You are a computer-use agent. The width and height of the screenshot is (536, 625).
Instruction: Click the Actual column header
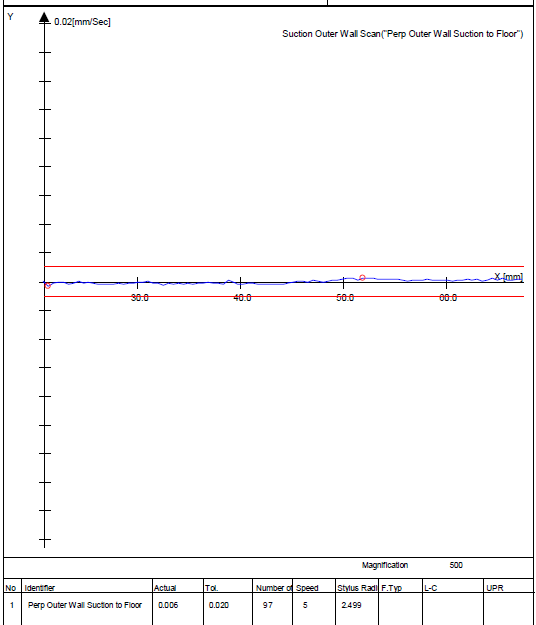tap(165, 588)
